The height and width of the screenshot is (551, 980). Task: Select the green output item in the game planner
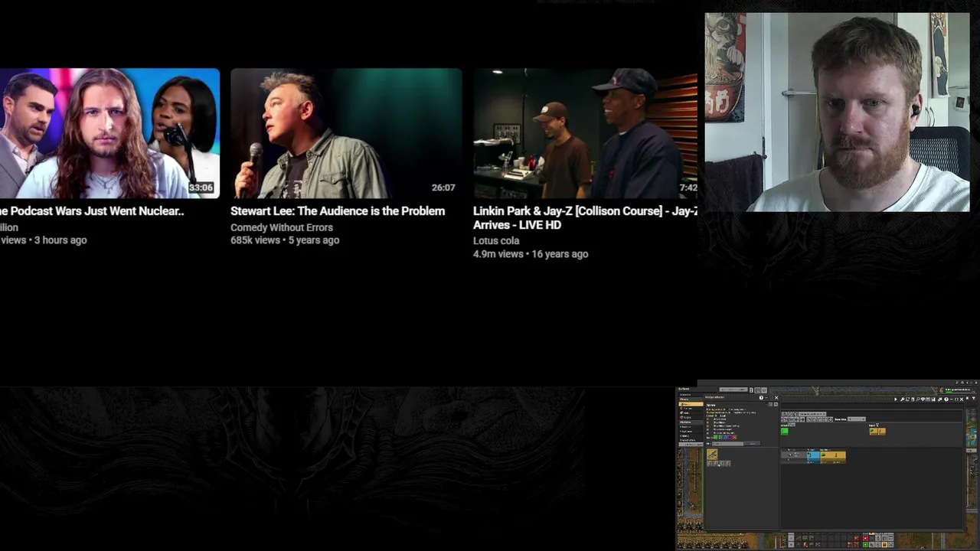click(x=785, y=432)
